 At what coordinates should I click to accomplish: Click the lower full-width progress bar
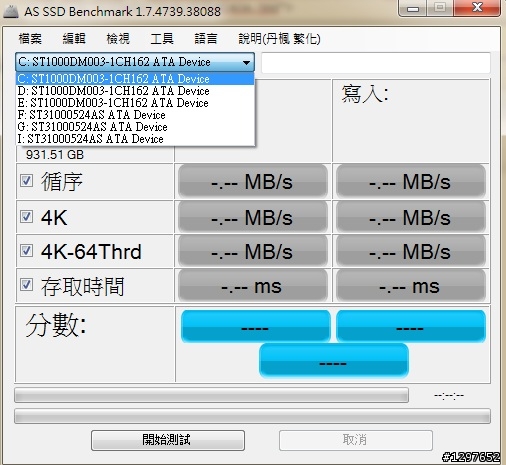point(252,416)
